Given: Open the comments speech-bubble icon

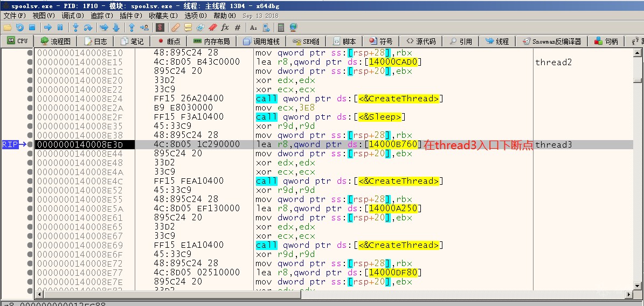Looking at the screenshot, I should pyautogui.click(x=188, y=27).
